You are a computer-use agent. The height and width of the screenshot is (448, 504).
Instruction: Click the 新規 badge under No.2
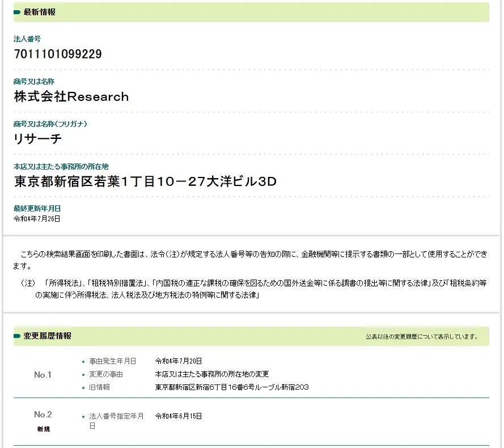tap(43, 429)
